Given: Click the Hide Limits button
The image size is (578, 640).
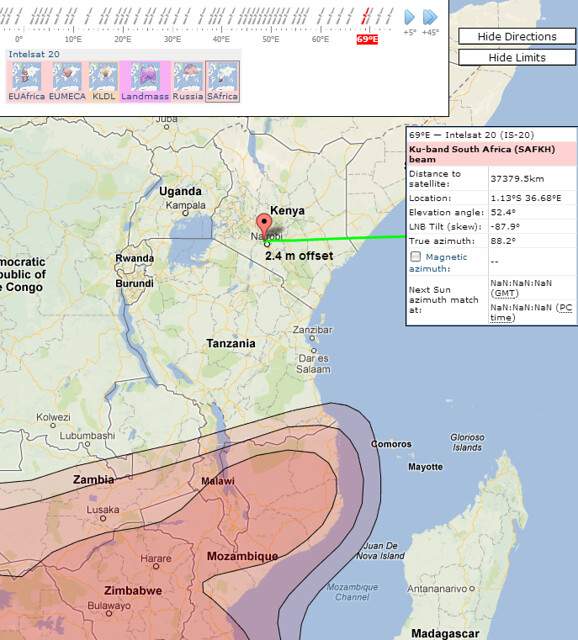Looking at the screenshot, I should coord(517,58).
